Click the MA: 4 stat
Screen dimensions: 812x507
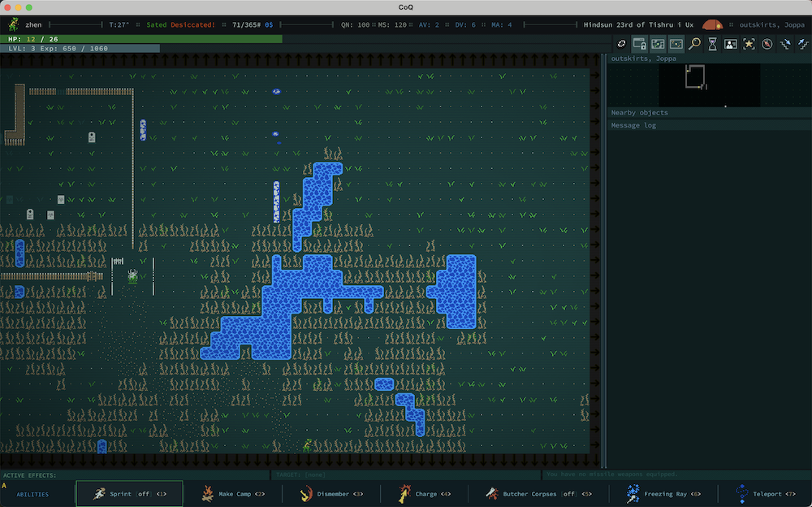[499, 24]
